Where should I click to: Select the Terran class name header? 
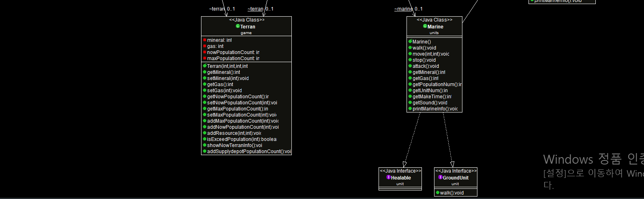click(x=248, y=26)
